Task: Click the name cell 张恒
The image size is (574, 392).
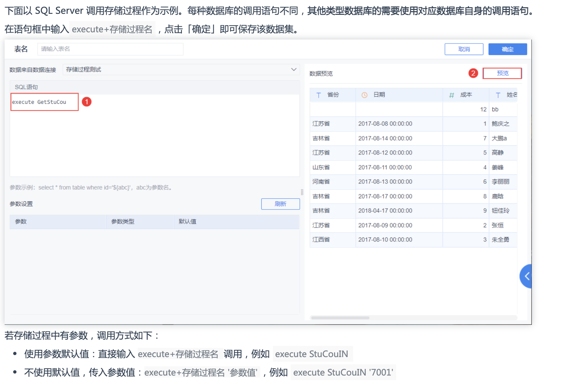Action: coord(503,225)
